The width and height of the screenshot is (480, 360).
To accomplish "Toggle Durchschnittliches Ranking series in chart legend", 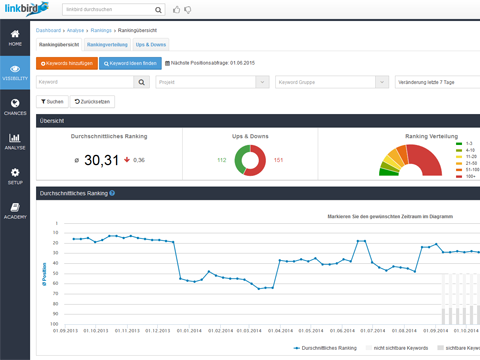I will tap(325, 348).
